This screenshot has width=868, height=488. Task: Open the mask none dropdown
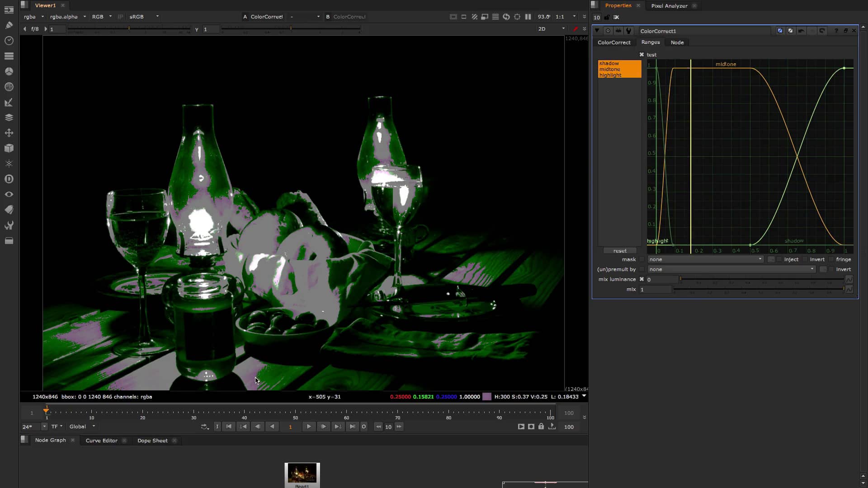click(x=704, y=259)
